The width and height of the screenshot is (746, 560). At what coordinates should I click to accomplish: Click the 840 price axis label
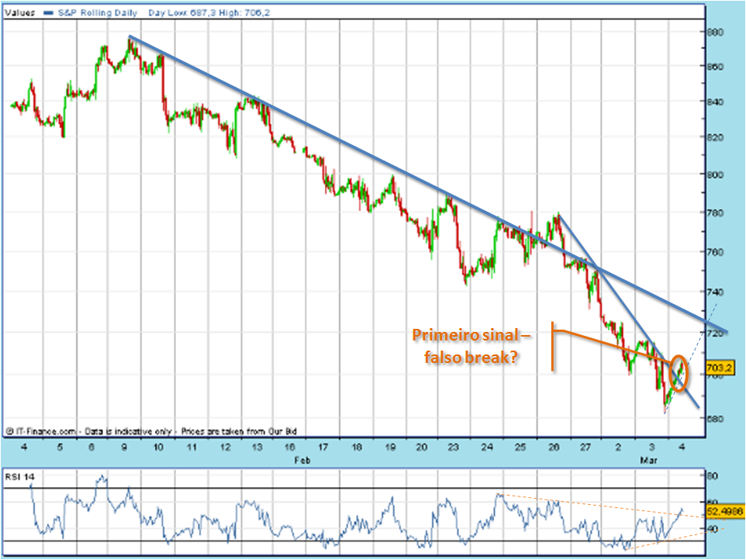pyautogui.click(x=715, y=102)
